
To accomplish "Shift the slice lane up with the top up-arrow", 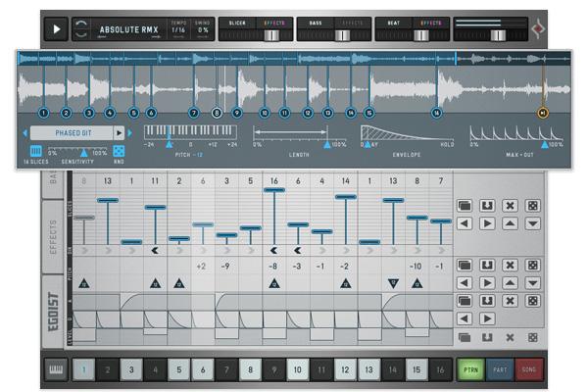I will pos(510,223).
